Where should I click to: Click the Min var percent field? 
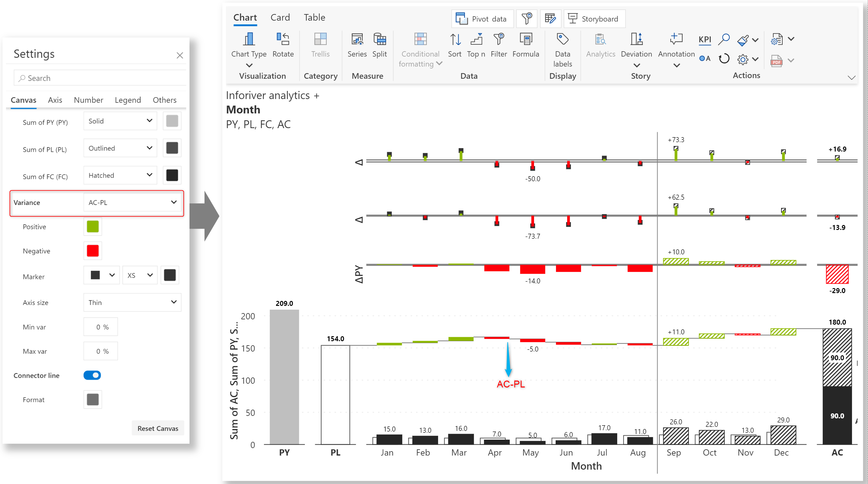(101, 327)
